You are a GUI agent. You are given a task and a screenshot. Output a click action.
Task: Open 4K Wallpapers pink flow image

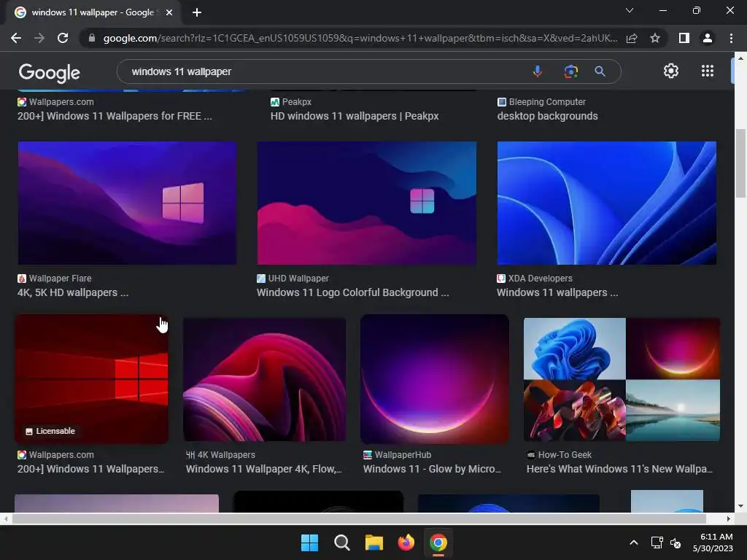coord(264,379)
